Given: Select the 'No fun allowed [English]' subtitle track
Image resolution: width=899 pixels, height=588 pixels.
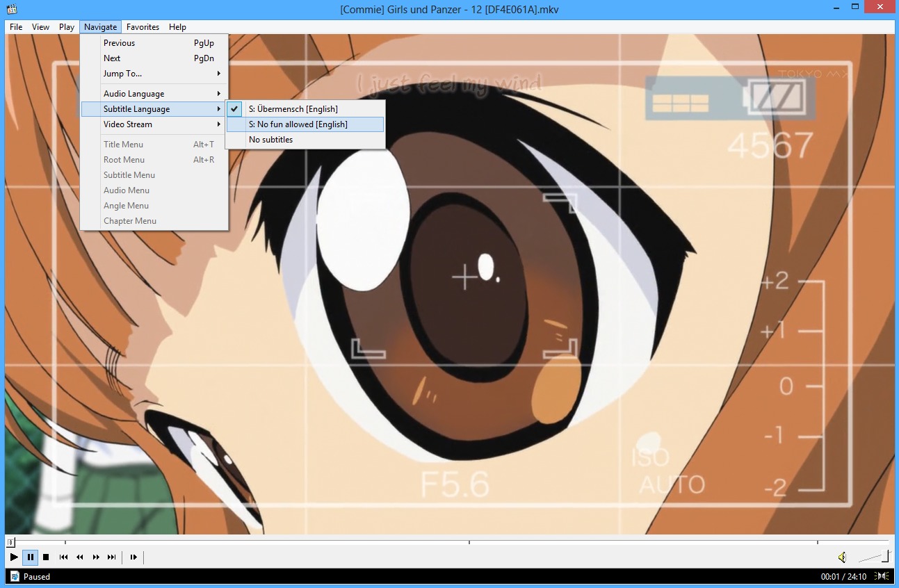Looking at the screenshot, I should click(305, 124).
